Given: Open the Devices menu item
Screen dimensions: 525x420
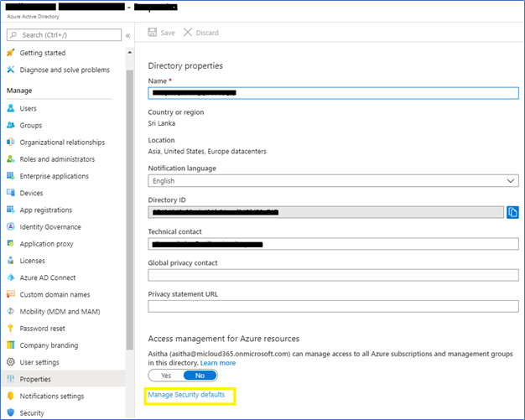Looking at the screenshot, I should tap(31, 193).
